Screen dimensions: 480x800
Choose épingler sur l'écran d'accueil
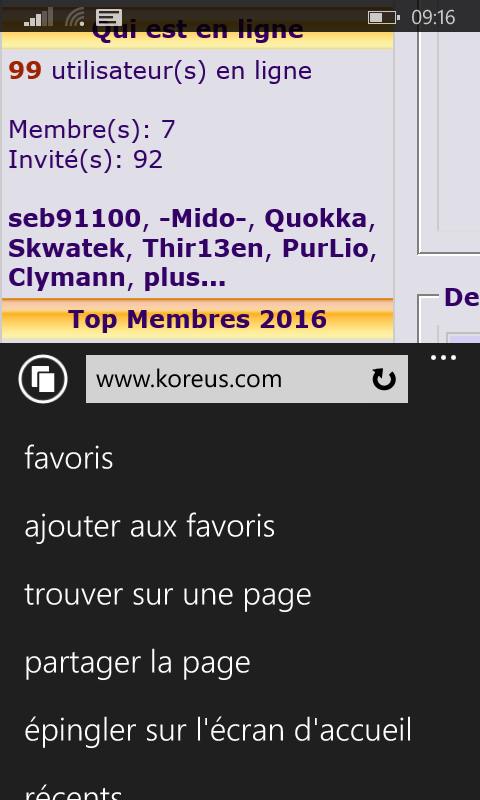[x=218, y=731]
